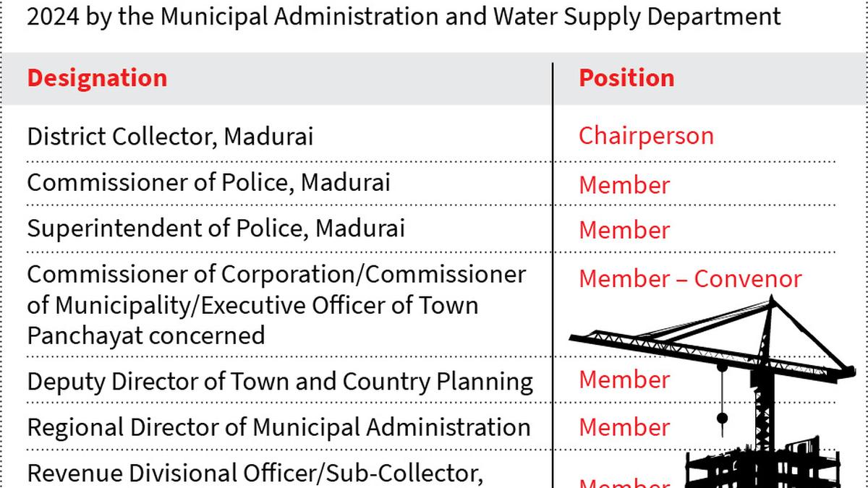Image resolution: width=868 pixels, height=488 pixels.
Task: Click Revenue Divisional Officer/Sub-Collector text
Action: (x=255, y=474)
